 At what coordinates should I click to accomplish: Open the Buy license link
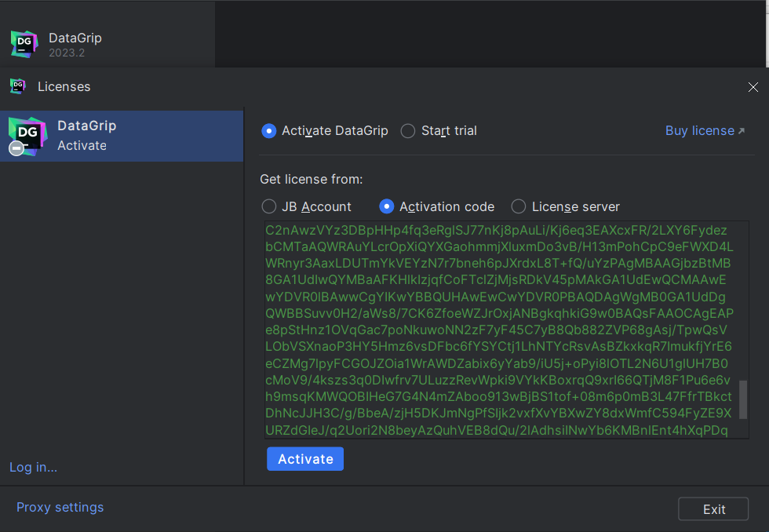click(x=699, y=131)
